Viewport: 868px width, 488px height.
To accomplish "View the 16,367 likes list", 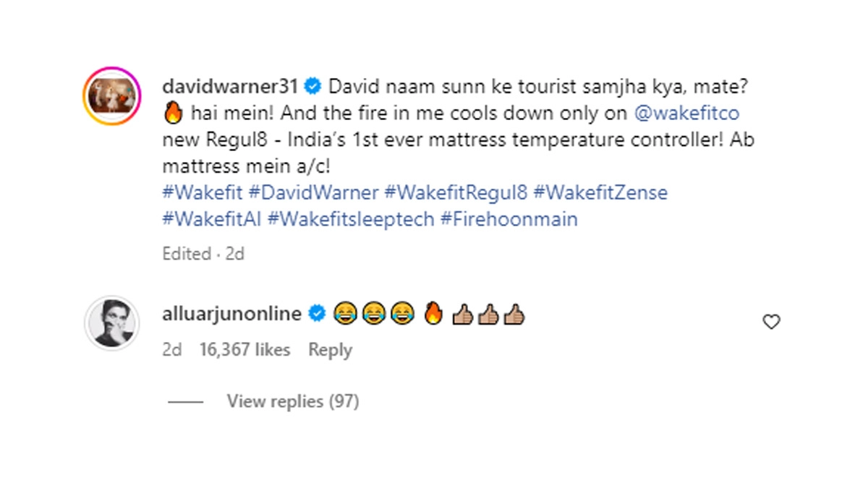I will 244,350.
